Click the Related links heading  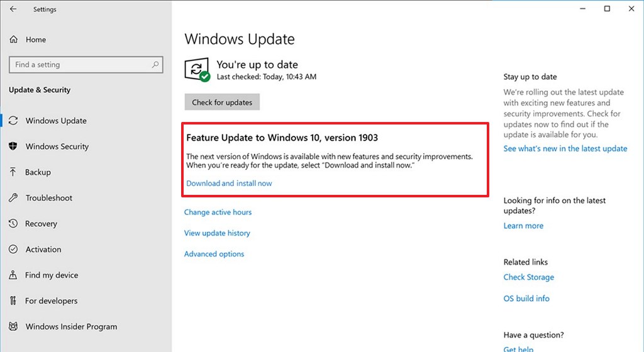525,261
